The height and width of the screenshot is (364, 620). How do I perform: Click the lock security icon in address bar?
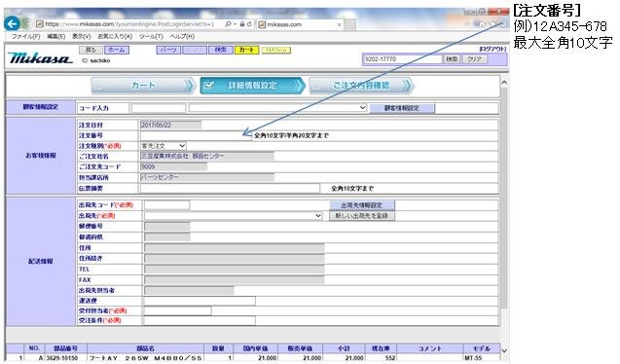pos(242,24)
